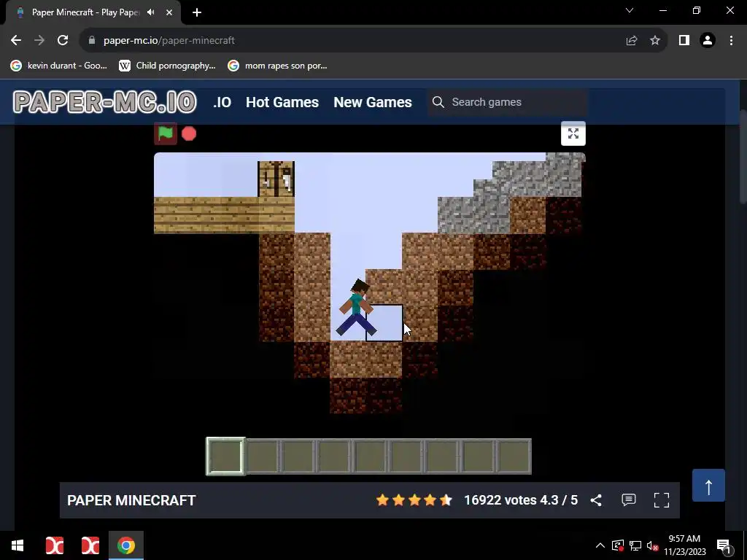Show hidden system tray icons
The image size is (747, 560).
600,545
